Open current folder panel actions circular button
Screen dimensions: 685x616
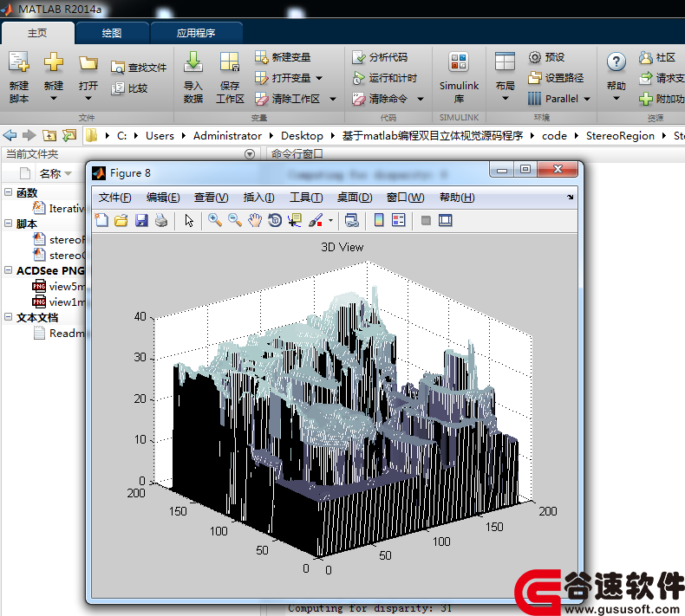click(x=250, y=154)
